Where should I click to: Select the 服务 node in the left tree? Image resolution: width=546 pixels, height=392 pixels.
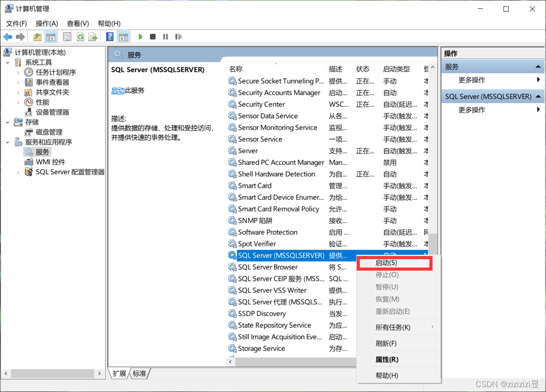[x=43, y=152]
